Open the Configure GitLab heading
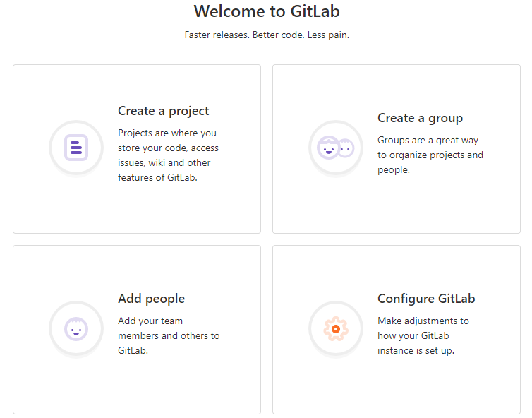Viewport: 532px width, 418px height. click(x=426, y=299)
